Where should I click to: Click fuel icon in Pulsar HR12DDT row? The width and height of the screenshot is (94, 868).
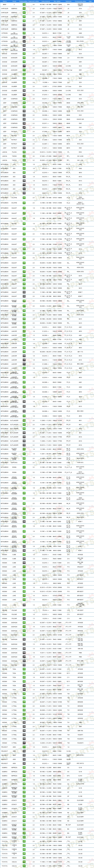pos(24,610)
